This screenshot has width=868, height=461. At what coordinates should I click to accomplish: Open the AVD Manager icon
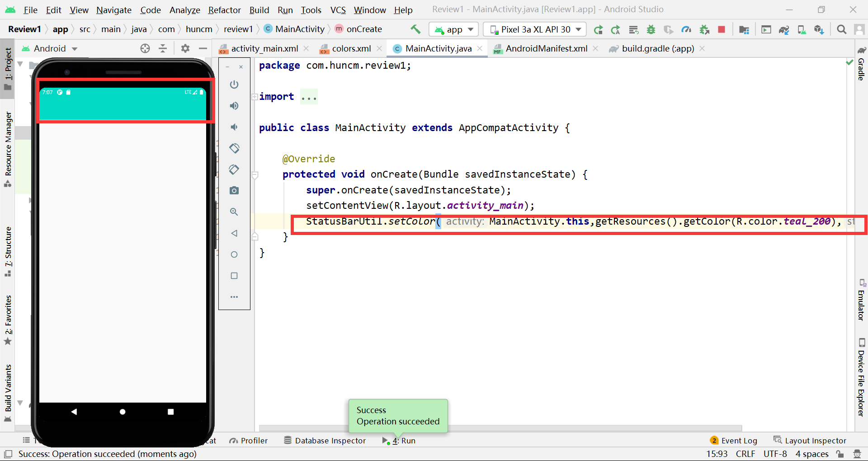(802, 30)
